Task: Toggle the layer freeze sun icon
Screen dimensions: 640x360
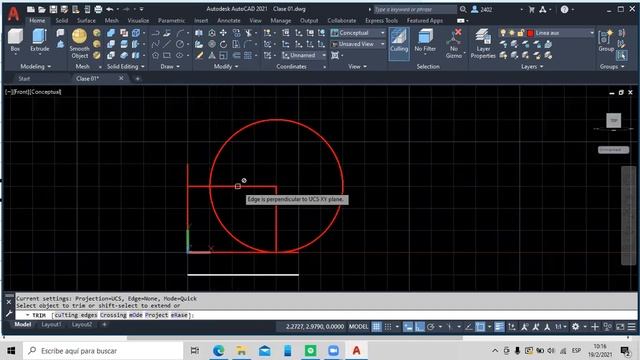Action: coord(512,33)
